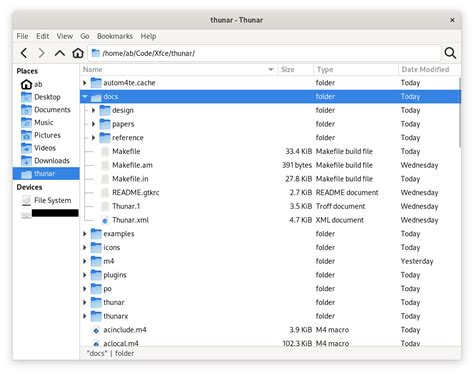Expand the reference subfolder
Viewport: 474px width, 374px height.
pyautogui.click(x=93, y=138)
